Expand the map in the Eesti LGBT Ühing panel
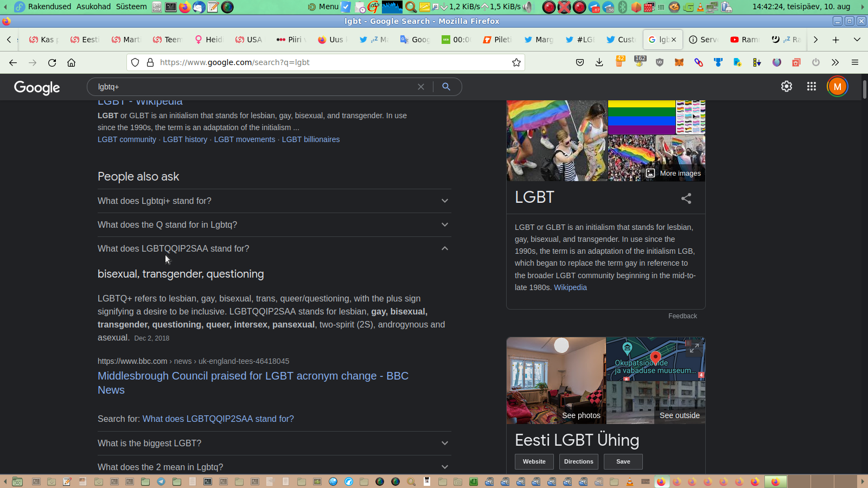Viewport: 868px width, 488px height. click(x=694, y=348)
